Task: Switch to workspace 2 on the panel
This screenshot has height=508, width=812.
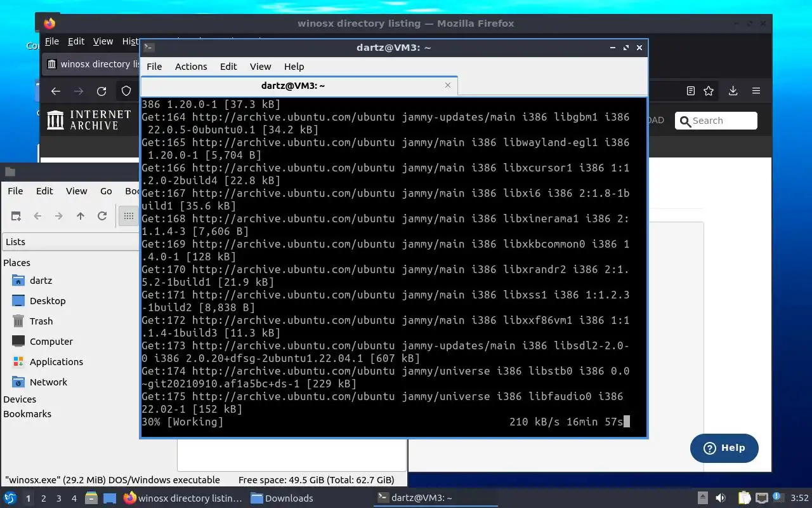Action: (x=43, y=498)
